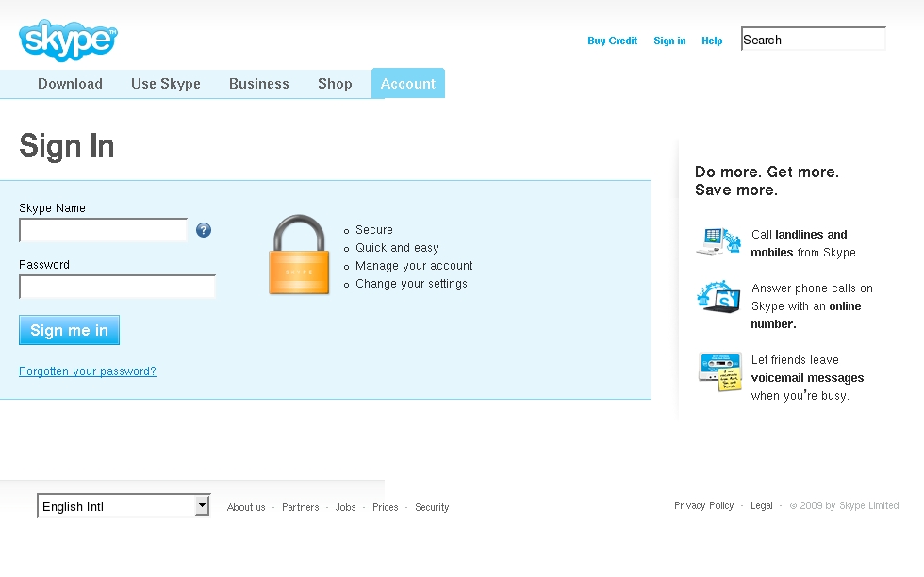Visit the About us footer link
Image resolution: width=924 pixels, height=577 pixels.
[246, 507]
